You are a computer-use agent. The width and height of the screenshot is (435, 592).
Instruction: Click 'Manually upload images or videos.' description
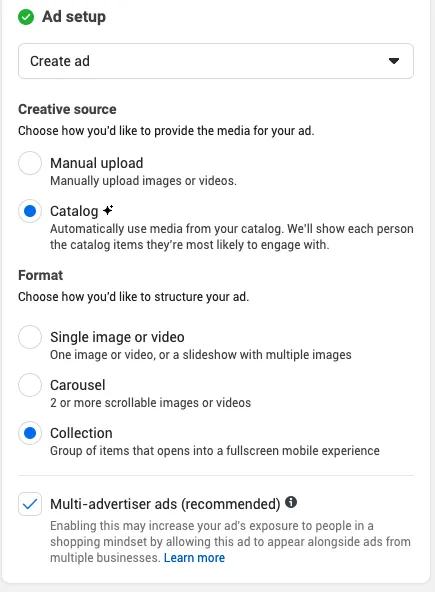[143, 181]
